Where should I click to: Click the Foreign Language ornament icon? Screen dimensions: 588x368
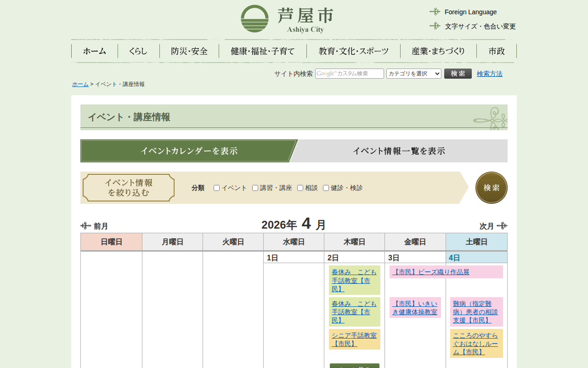[435, 11]
